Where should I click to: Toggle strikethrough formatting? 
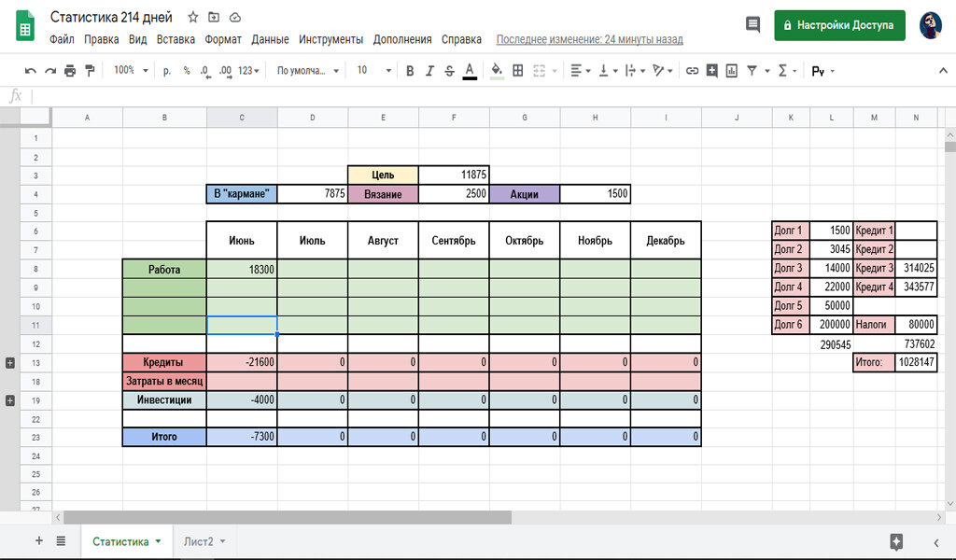tap(449, 71)
